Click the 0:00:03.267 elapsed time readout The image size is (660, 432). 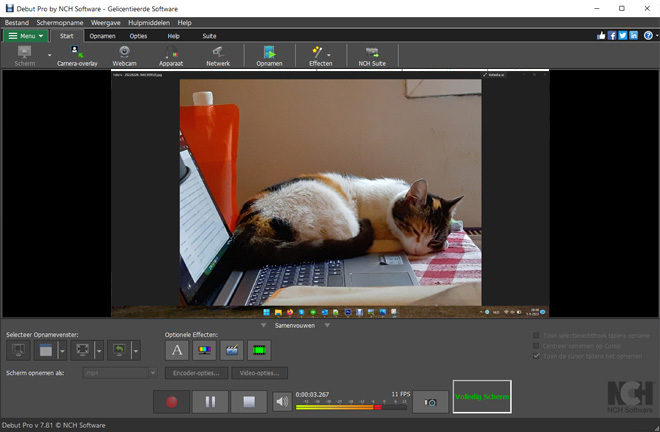coord(312,395)
